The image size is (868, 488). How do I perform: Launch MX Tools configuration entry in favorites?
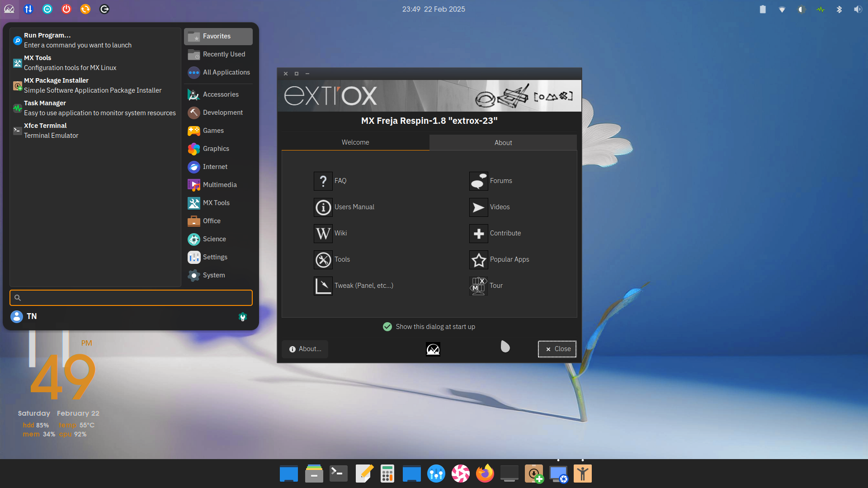(x=95, y=63)
